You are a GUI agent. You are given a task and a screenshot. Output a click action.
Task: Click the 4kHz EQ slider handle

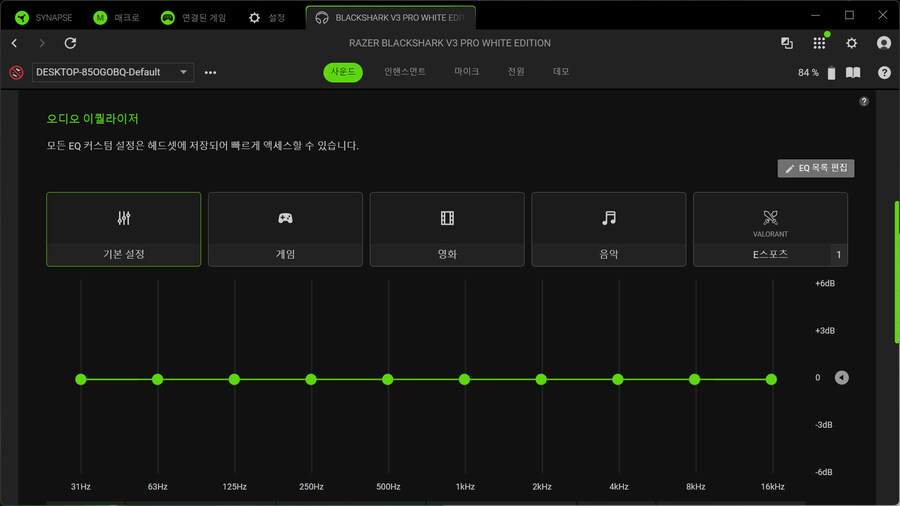click(x=618, y=379)
